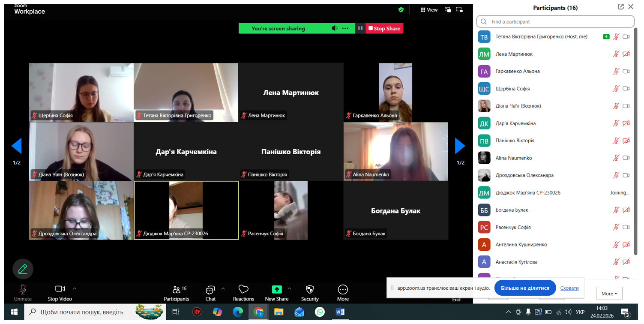Go to the previous gallery page with the left arrow
The image size is (644, 324).
[17, 146]
